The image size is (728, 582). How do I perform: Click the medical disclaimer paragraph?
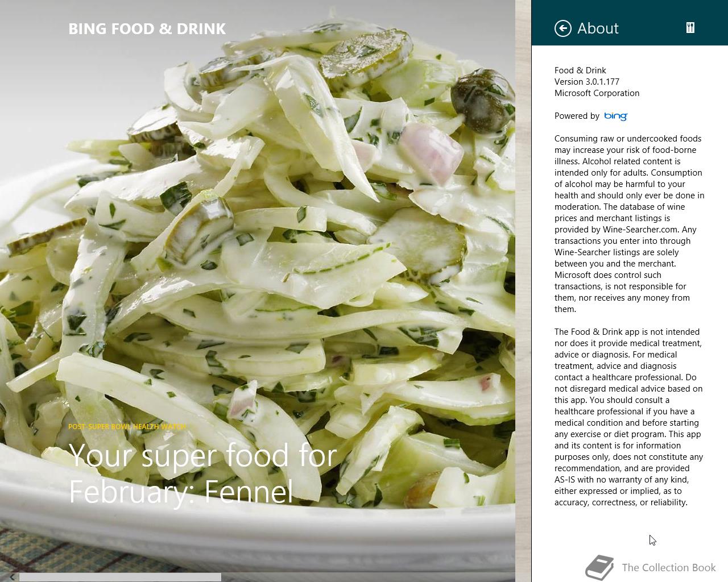629,417
